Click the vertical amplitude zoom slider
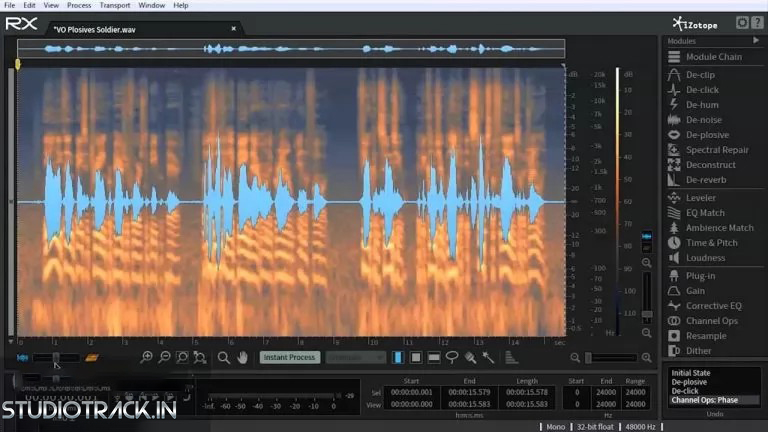The height and width of the screenshot is (432, 768). point(647,298)
